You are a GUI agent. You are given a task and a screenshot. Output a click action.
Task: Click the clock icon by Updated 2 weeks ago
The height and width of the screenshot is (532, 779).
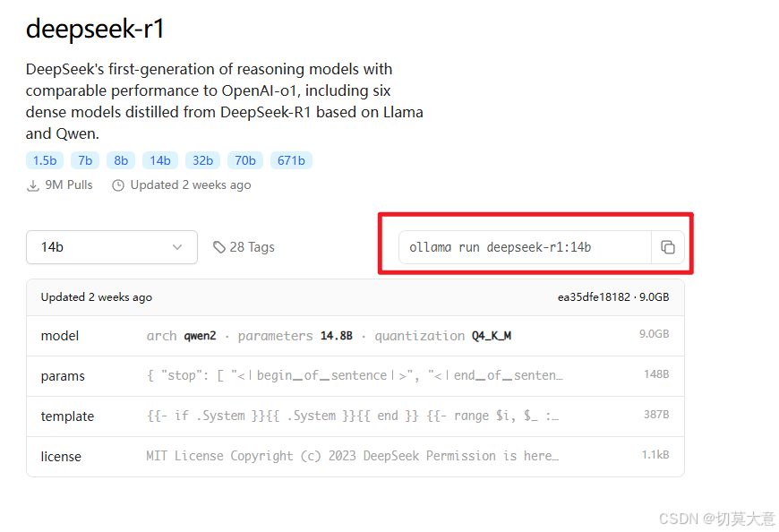pos(117,185)
